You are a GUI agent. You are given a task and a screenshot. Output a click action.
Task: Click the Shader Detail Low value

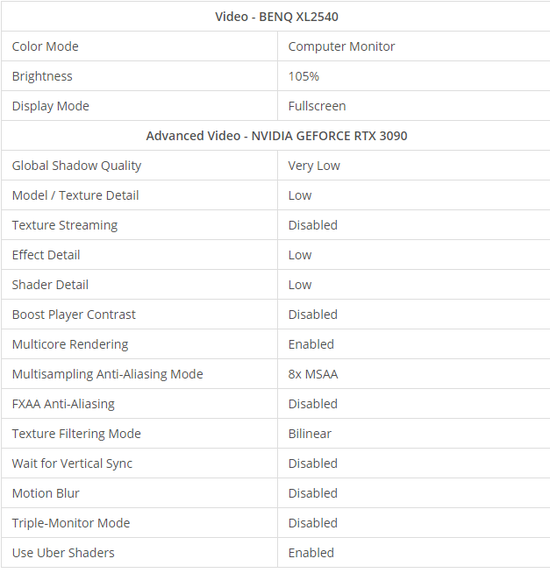point(300,285)
